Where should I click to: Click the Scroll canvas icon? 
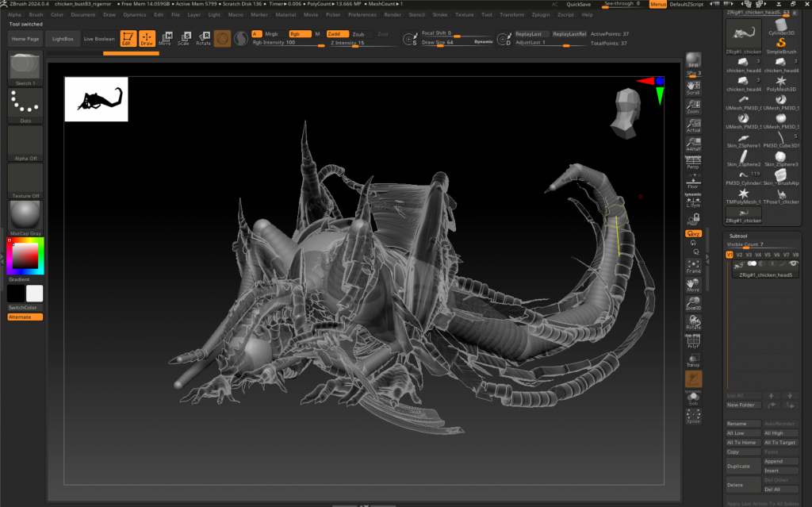(693, 87)
